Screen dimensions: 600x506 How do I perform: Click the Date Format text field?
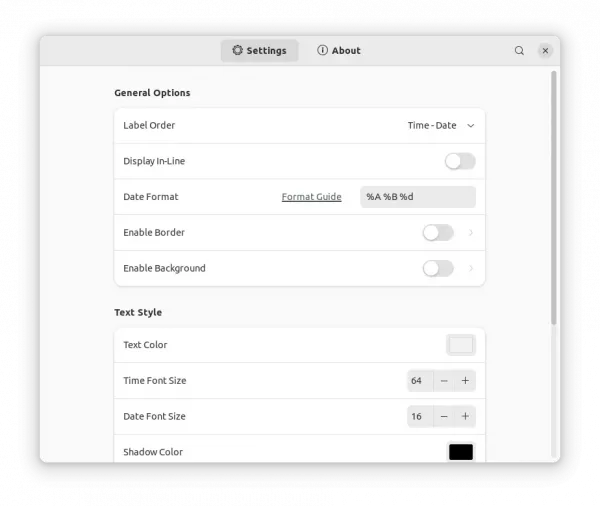[x=418, y=197]
